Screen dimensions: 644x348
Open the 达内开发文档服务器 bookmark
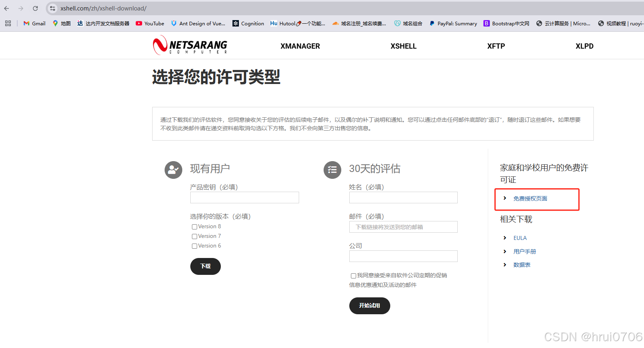(x=103, y=23)
